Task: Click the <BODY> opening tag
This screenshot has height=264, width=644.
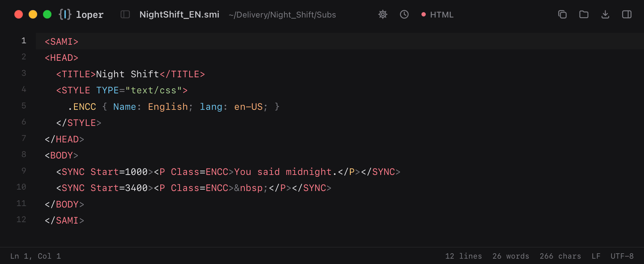Action: tap(62, 156)
